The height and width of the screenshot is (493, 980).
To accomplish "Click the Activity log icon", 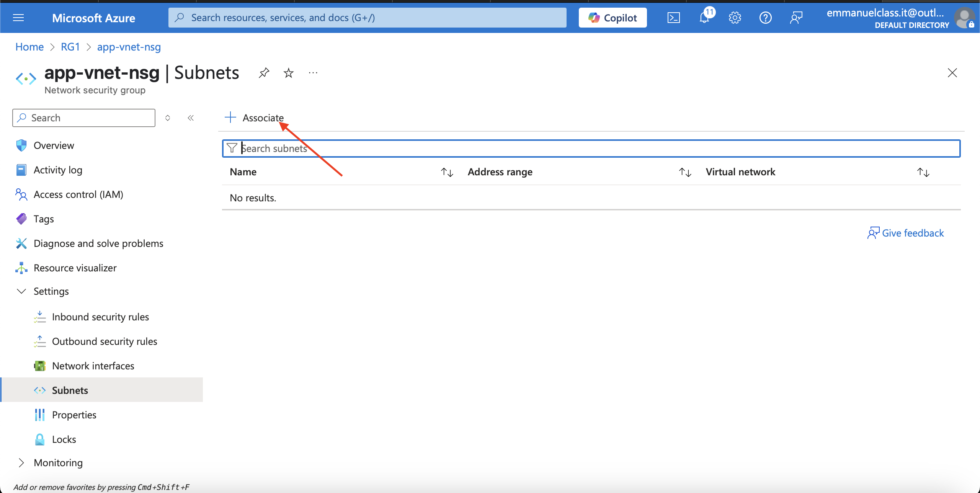I will click(x=21, y=170).
